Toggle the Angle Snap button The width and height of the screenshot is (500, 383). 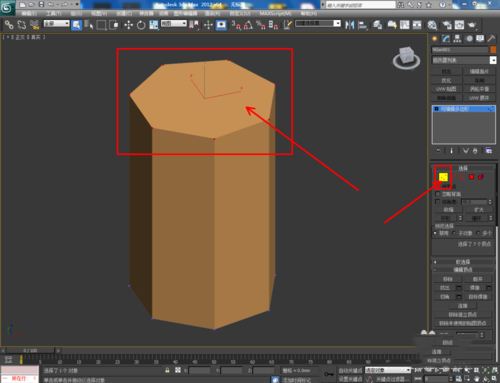[x=248, y=25]
